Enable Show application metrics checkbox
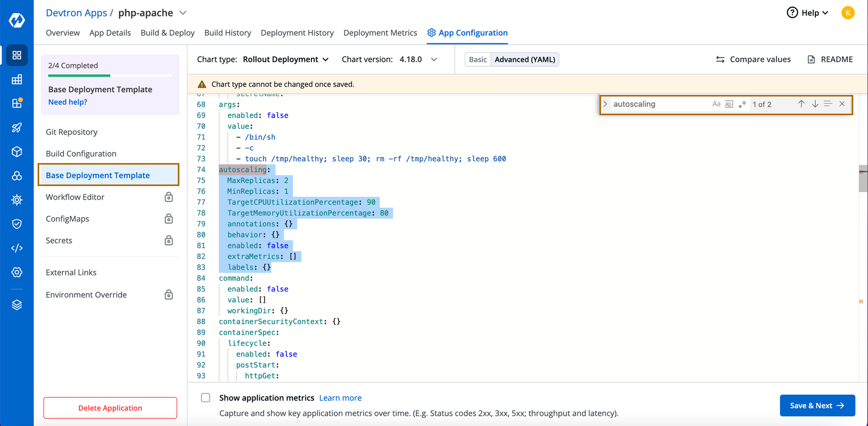The height and width of the screenshot is (426, 868). [x=206, y=398]
